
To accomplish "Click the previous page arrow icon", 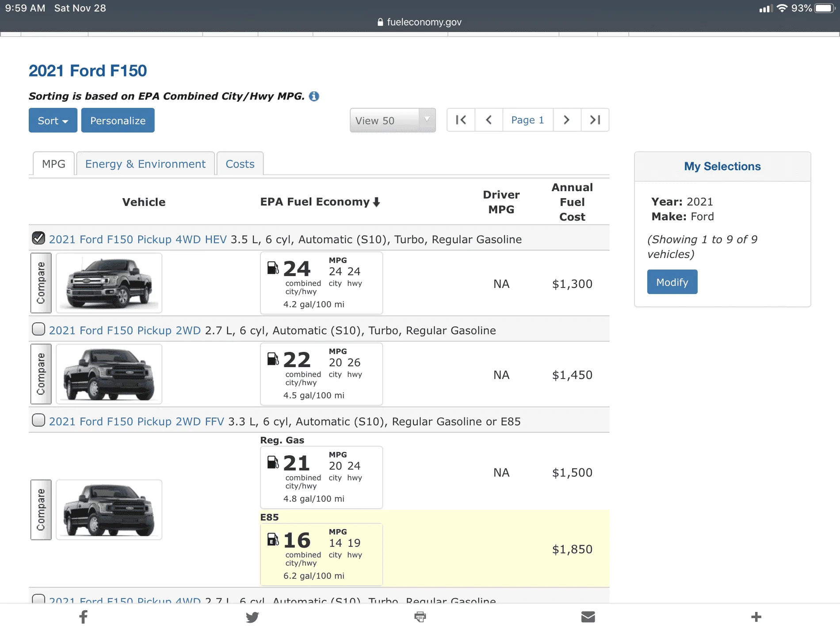I will [x=489, y=120].
